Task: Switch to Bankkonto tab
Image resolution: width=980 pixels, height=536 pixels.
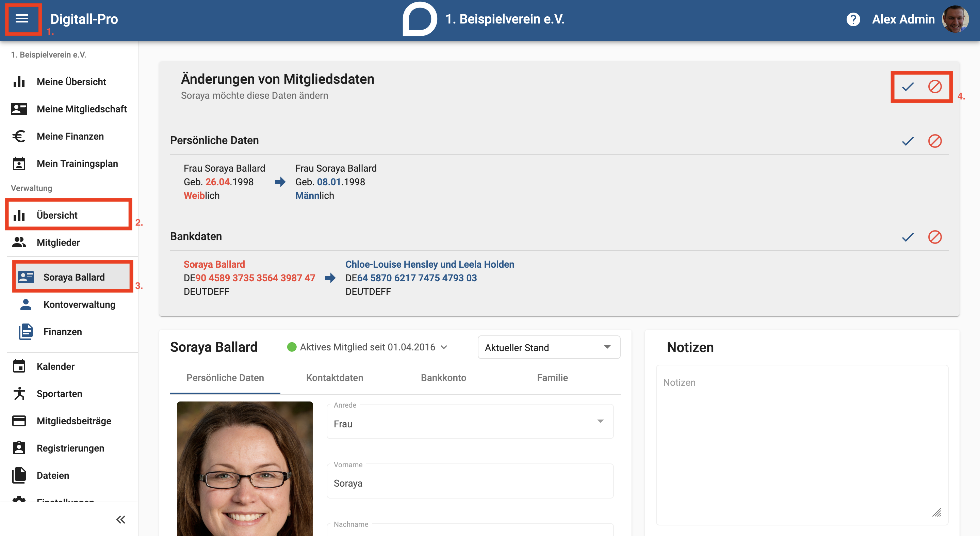Action: (x=443, y=378)
